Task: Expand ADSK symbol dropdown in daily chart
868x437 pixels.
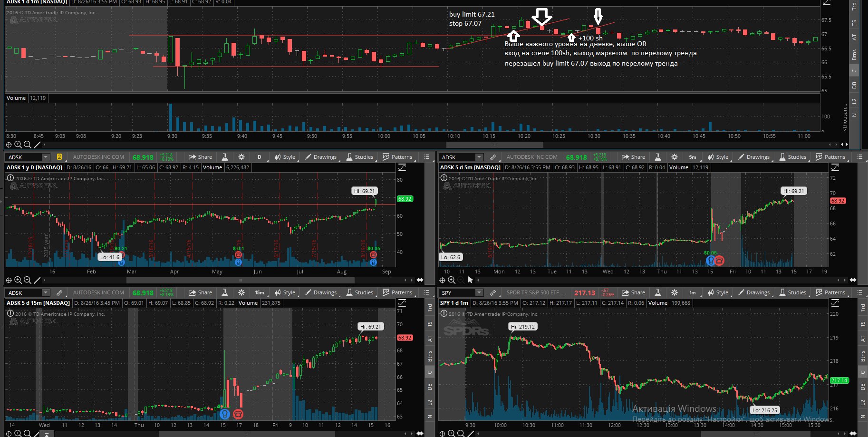Action: point(46,157)
